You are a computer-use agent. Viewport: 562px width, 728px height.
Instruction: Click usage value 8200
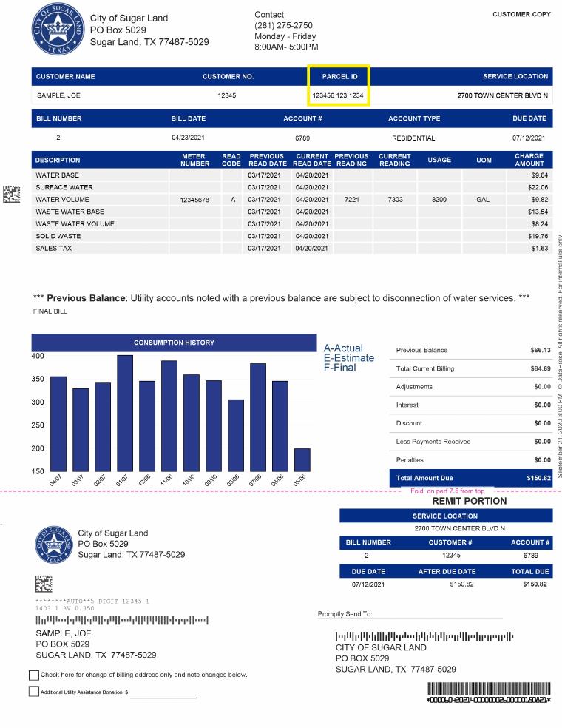click(x=439, y=199)
